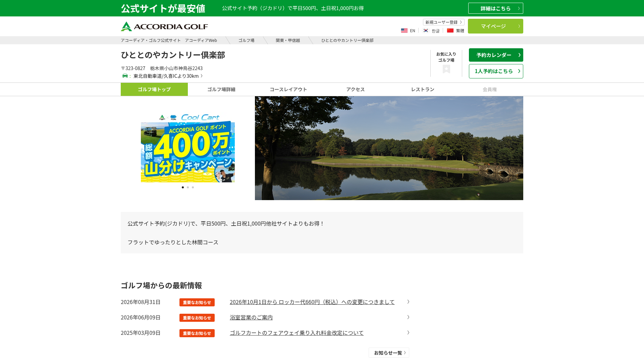Click 重要なお知らせ tag for 2026年08月31日
Viewport: 644px width, 362px height.
(x=197, y=302)
